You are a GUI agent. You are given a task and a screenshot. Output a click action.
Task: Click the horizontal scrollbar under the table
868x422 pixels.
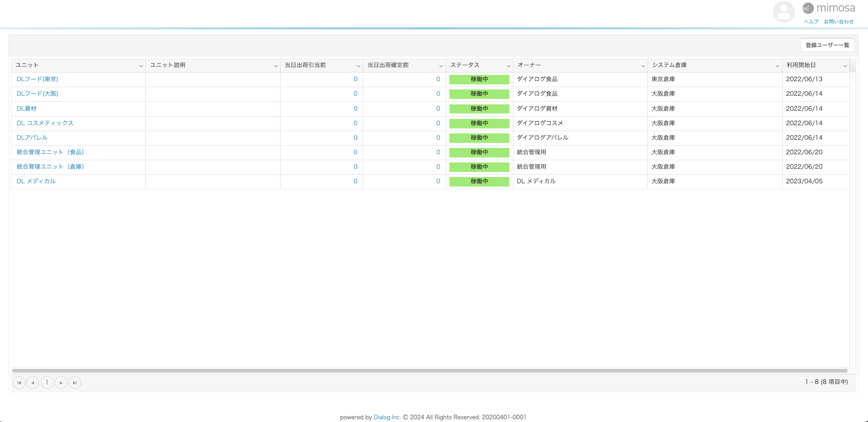pyautogui.click(x=429, y=371)
